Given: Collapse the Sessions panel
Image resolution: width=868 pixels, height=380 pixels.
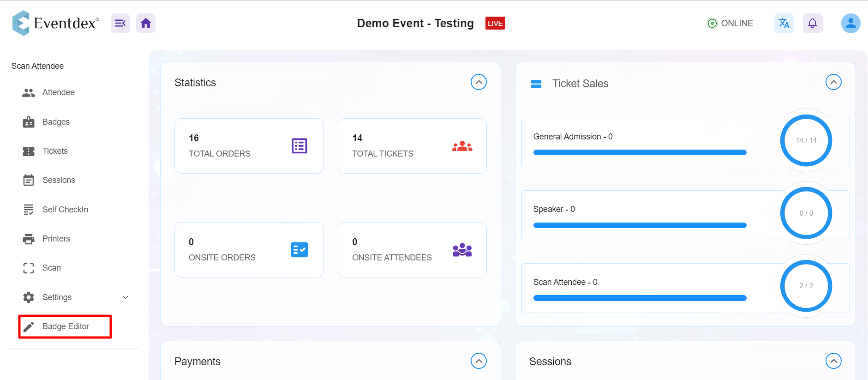Looking at the screenshot, I should (x=833, y=361).
